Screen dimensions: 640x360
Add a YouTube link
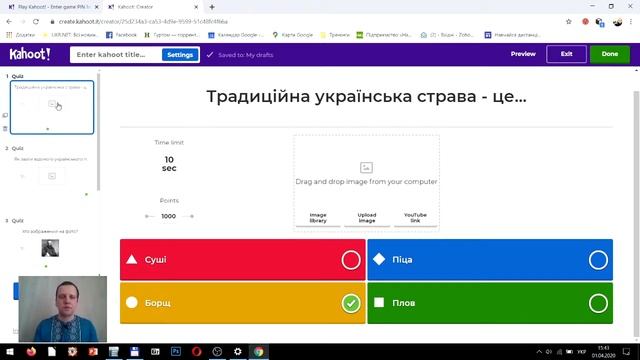pos(415,218)
